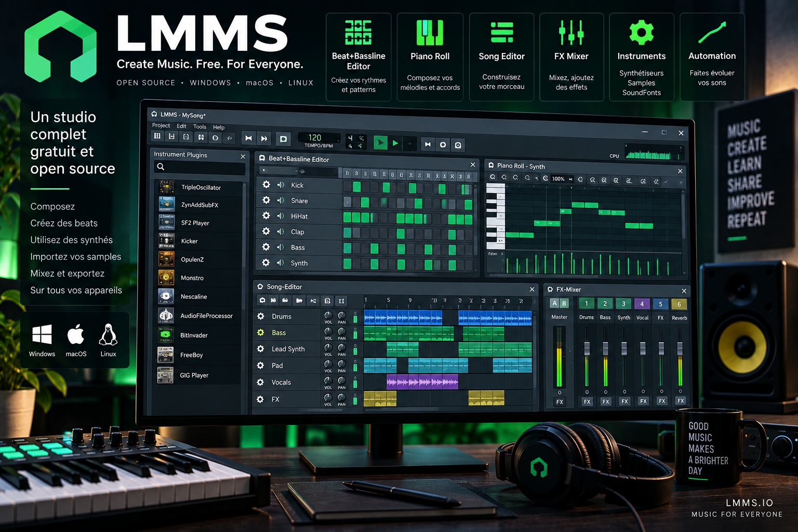Viewport: 798px width, 532px height.
Task: Toggle the Synth beat track speaker
Action: point(281,263)
